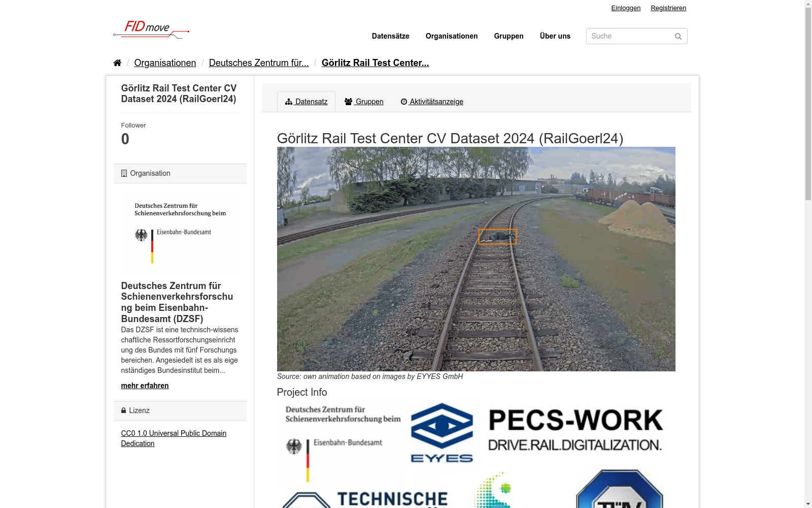Open the Organisationen navigation menu

(x=451, y=36)
